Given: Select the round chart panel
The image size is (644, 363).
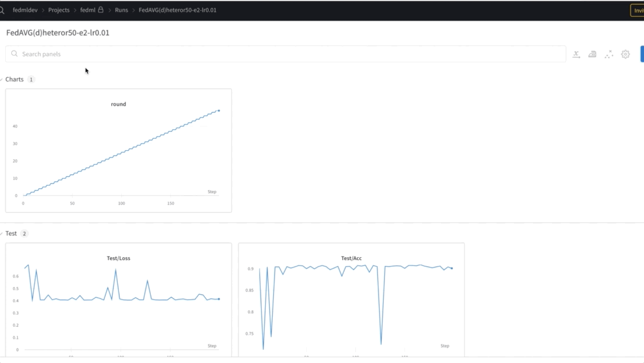Looking at the screenshot, I should click(x=119, y=150).
